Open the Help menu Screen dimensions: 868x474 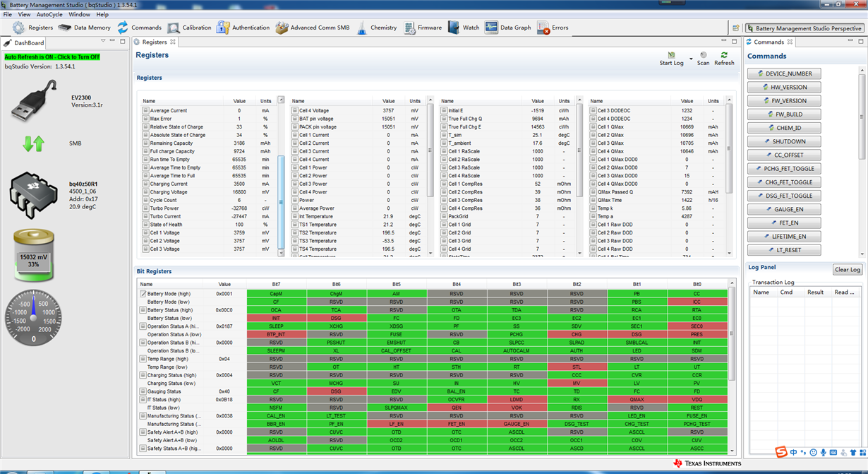(102, 14)
